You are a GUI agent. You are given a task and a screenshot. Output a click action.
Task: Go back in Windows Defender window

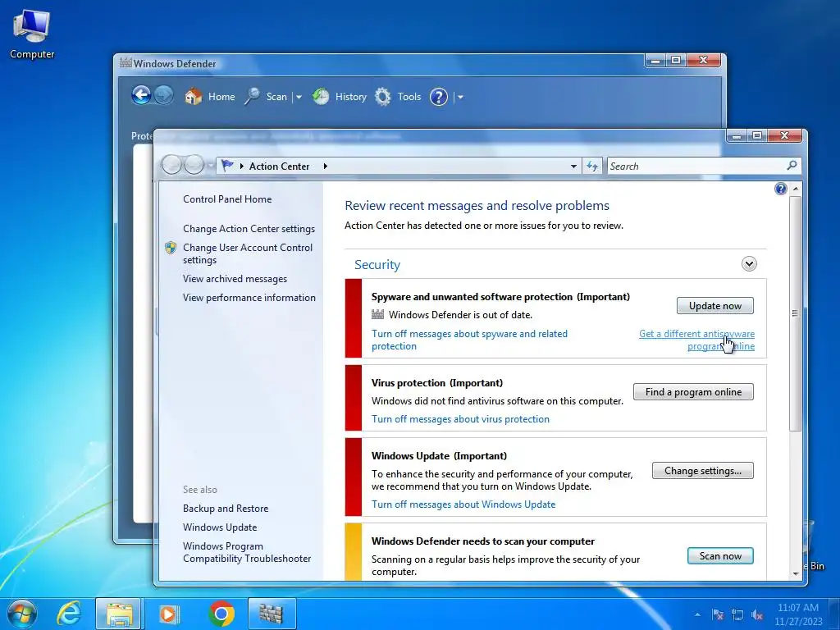pos(141,96)
